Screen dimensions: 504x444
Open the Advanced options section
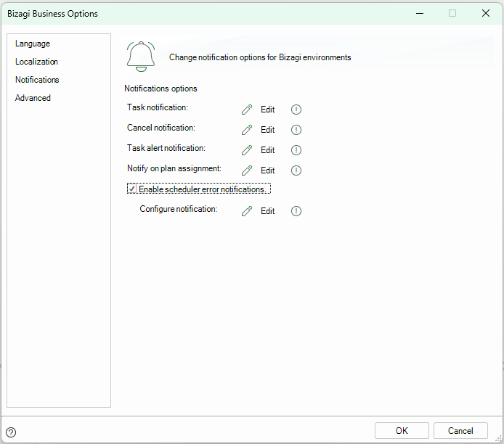33,98
